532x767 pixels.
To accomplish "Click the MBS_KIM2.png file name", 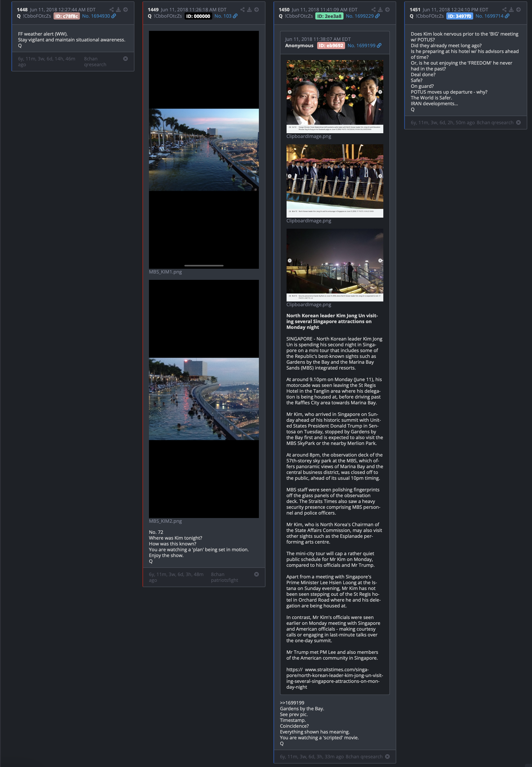I will click(165, 521).
